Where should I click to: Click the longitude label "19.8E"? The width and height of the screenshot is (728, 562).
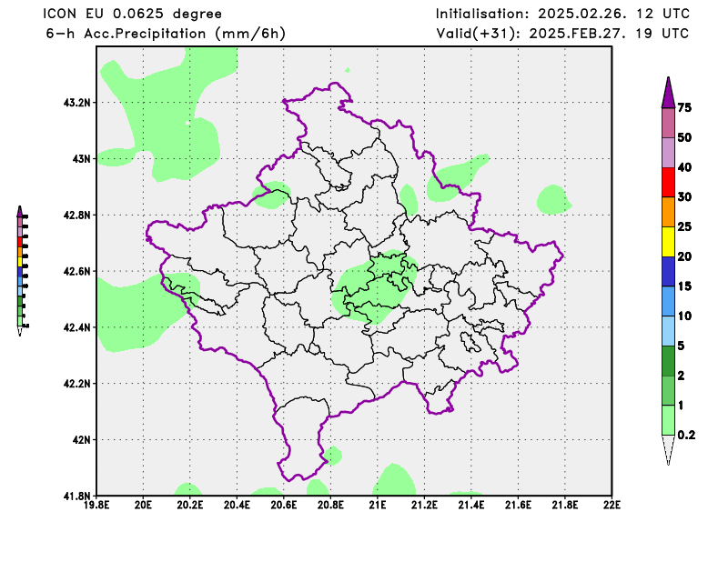96,505
